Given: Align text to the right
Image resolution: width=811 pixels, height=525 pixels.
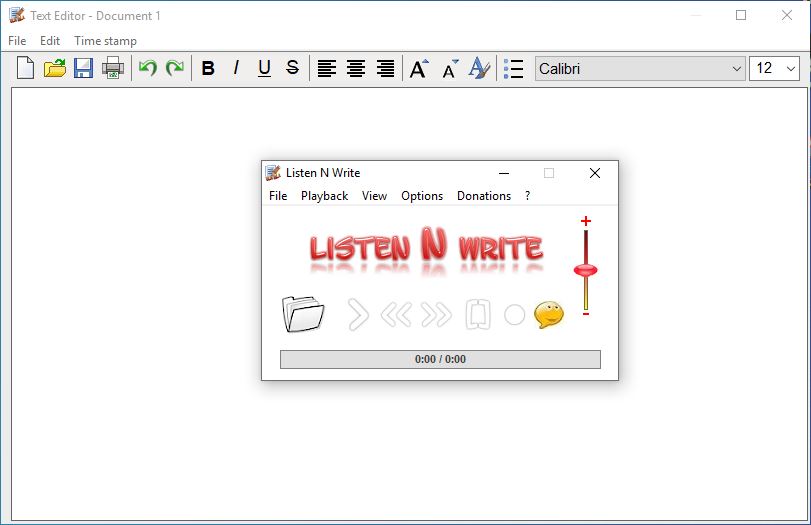Looking at the screenshot, I should click(385, 68).
